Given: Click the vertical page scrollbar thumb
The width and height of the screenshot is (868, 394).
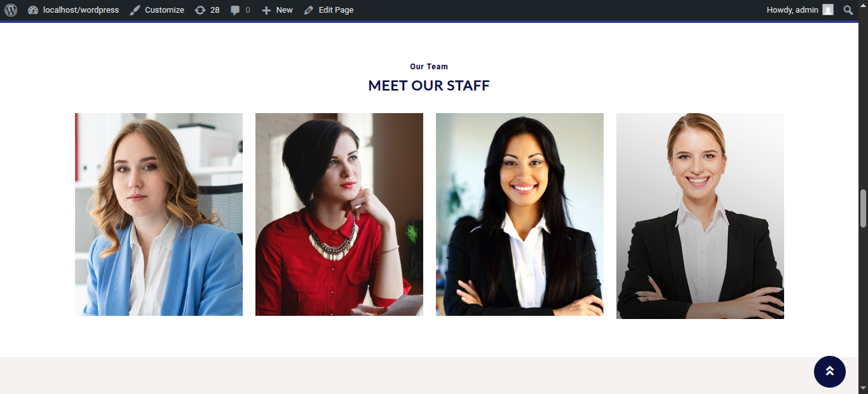Looking at the screenshot, I should tap(863, 208).
